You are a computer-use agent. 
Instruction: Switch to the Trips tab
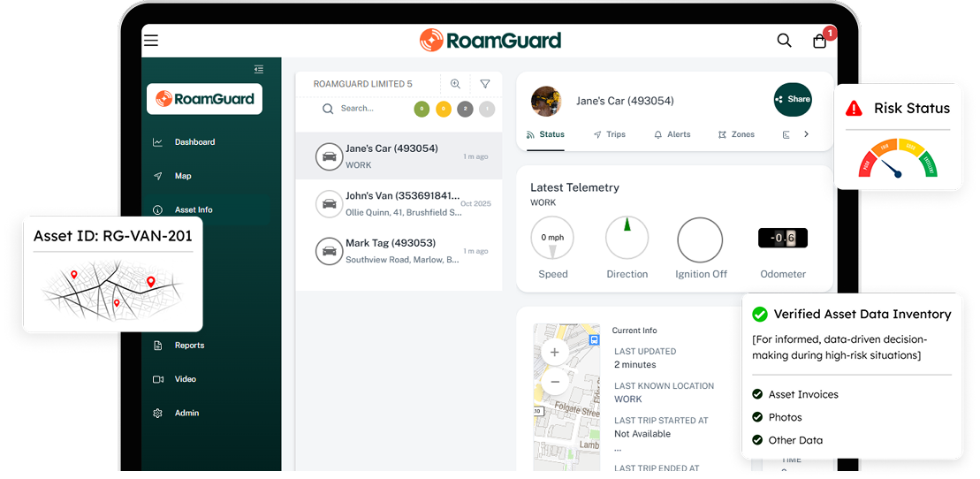point(610,134)
